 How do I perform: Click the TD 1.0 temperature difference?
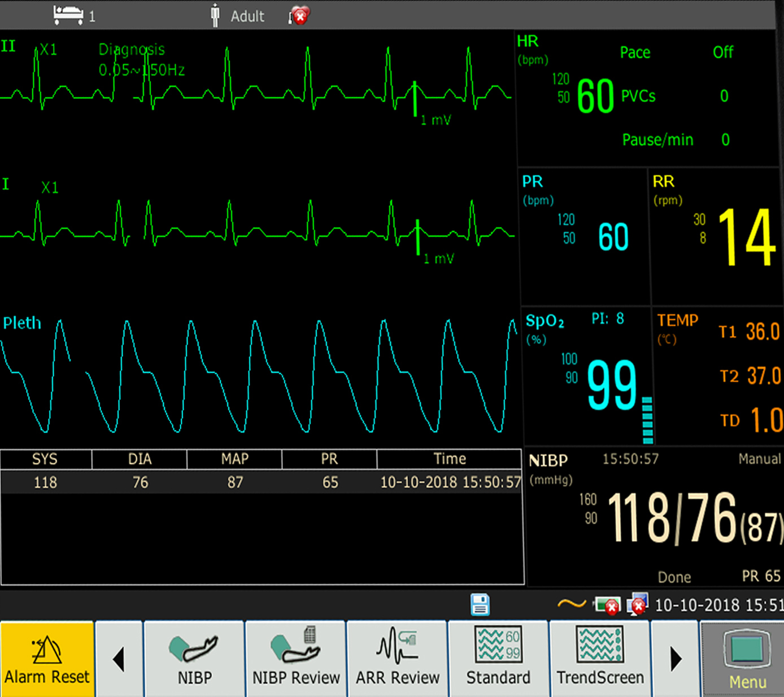click(751, 420)
